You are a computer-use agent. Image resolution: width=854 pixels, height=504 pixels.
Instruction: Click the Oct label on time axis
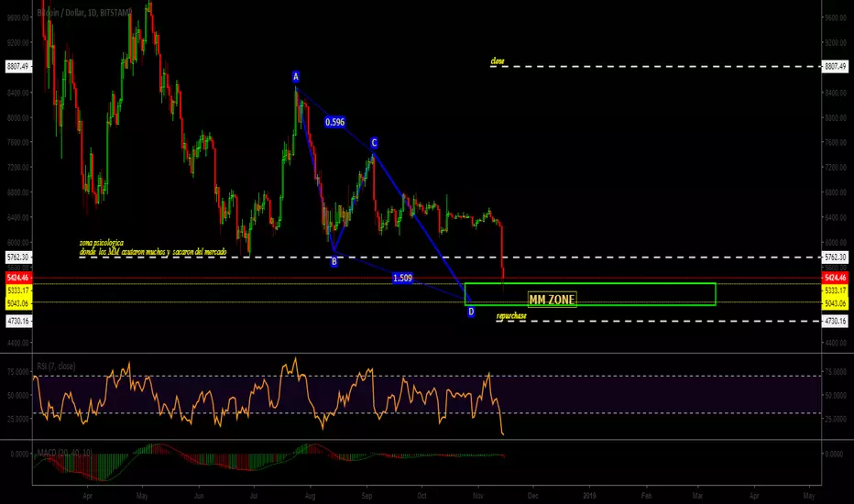(x=422, y=496)
